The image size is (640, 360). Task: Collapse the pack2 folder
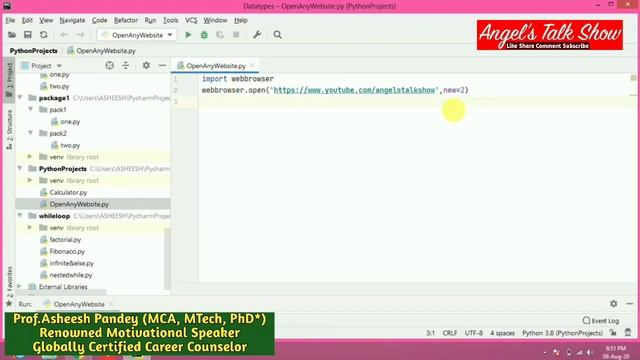[31, 133]
